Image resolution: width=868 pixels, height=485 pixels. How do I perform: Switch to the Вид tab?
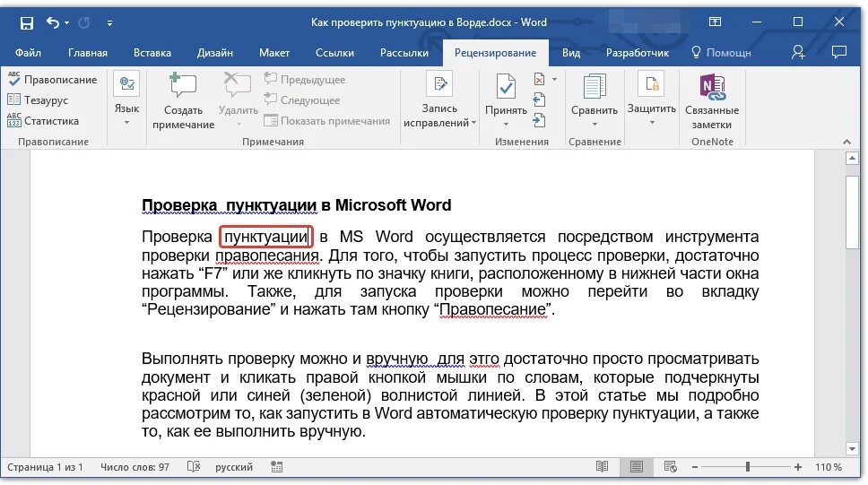[571, 53]
